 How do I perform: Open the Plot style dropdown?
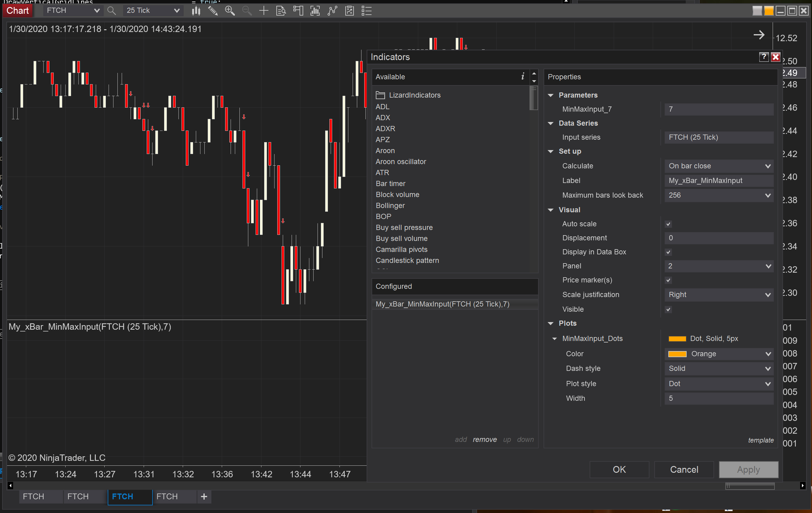pyautogui.click(x=719, y=384)
